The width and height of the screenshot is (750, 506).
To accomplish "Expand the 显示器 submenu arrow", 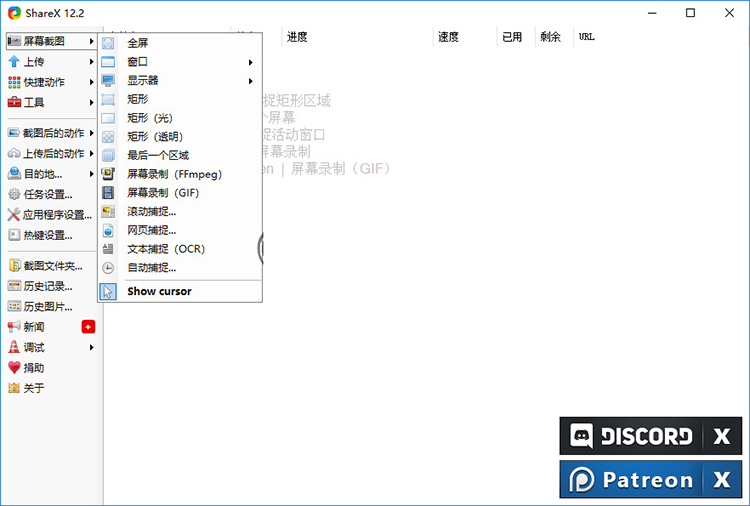I will (x=250, y=81).
